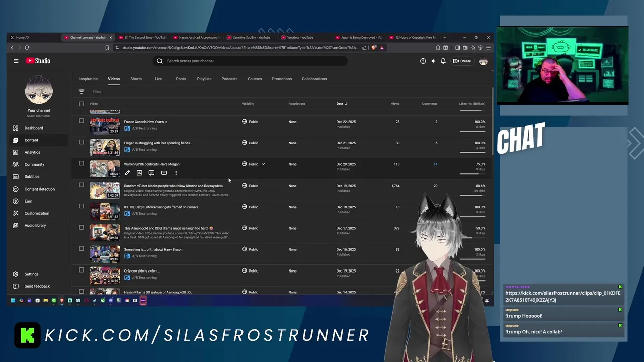The height and width of the screenshot is (362, 644).
Task: Click A/B test icon under ICE ICE Baby video
Action: tap(127, 213)
